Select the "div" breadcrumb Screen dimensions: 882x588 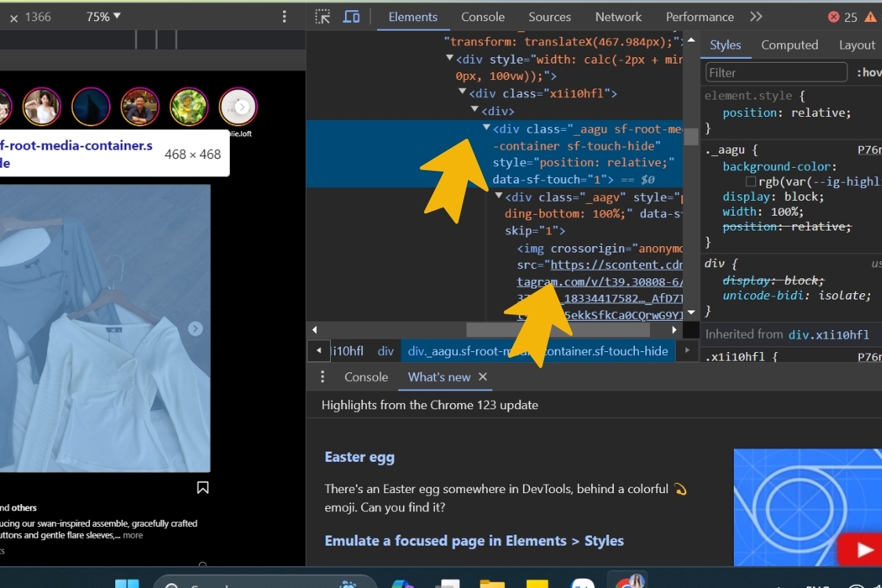(x=385, y=351)
